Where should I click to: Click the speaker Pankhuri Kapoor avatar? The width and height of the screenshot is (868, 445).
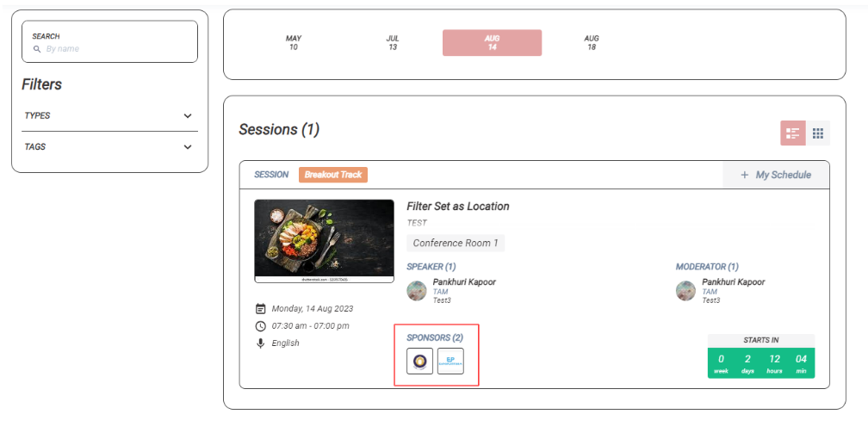point(417,291)
